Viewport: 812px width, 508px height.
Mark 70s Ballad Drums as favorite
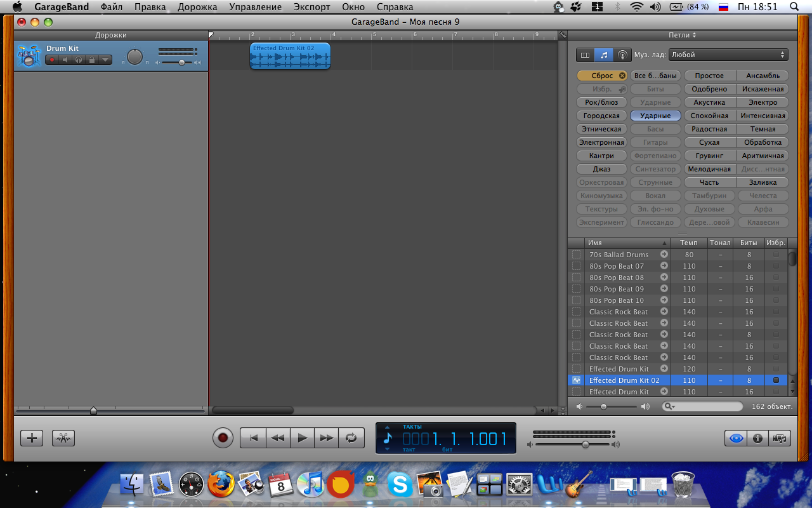click(x=776, y=255)
